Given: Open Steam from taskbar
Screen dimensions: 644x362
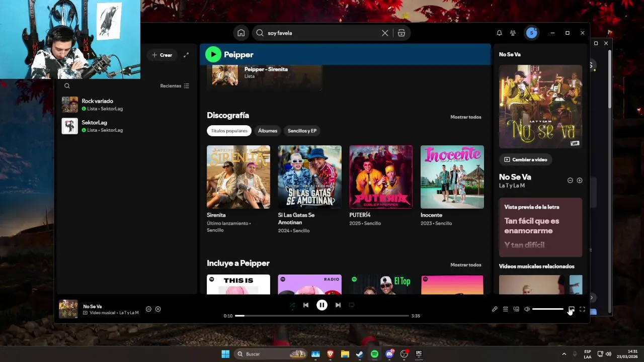Looking at the screenshot, I should tap(360, 354).
